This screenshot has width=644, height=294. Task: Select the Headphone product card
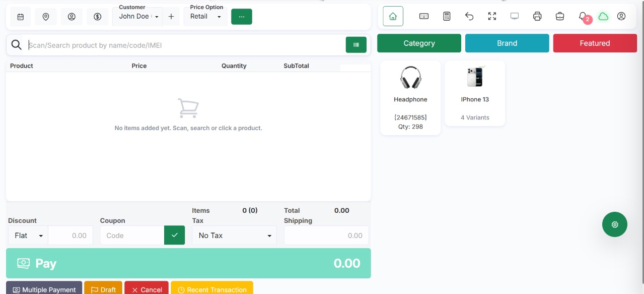[410, 98]
